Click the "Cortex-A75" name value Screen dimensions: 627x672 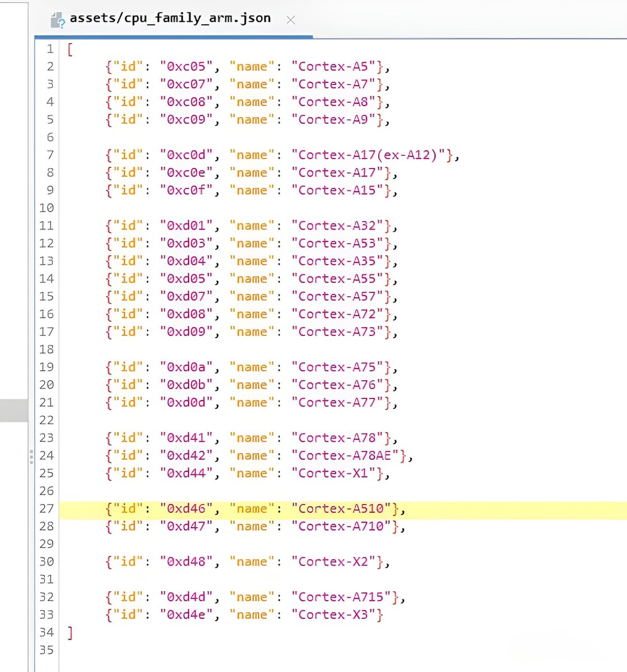point(337,367)
